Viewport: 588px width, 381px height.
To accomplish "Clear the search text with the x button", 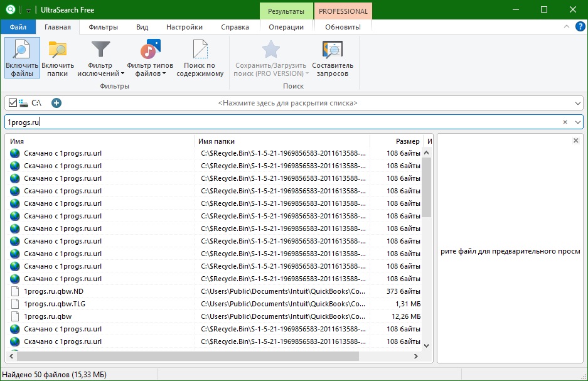I will pos(565,122).
